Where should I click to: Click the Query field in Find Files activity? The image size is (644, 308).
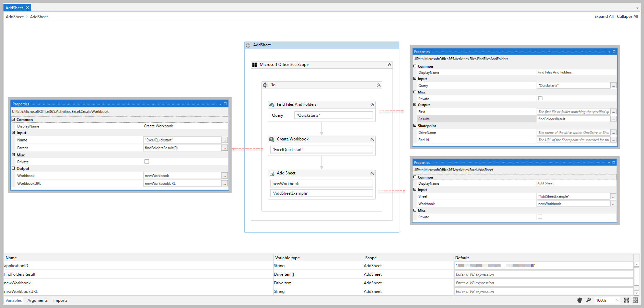[334, 115]
